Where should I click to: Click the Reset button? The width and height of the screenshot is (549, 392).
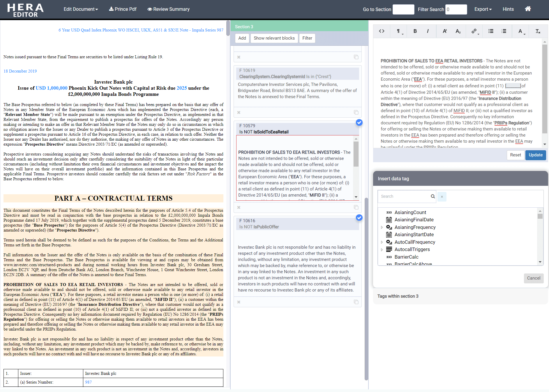point(515,155)
